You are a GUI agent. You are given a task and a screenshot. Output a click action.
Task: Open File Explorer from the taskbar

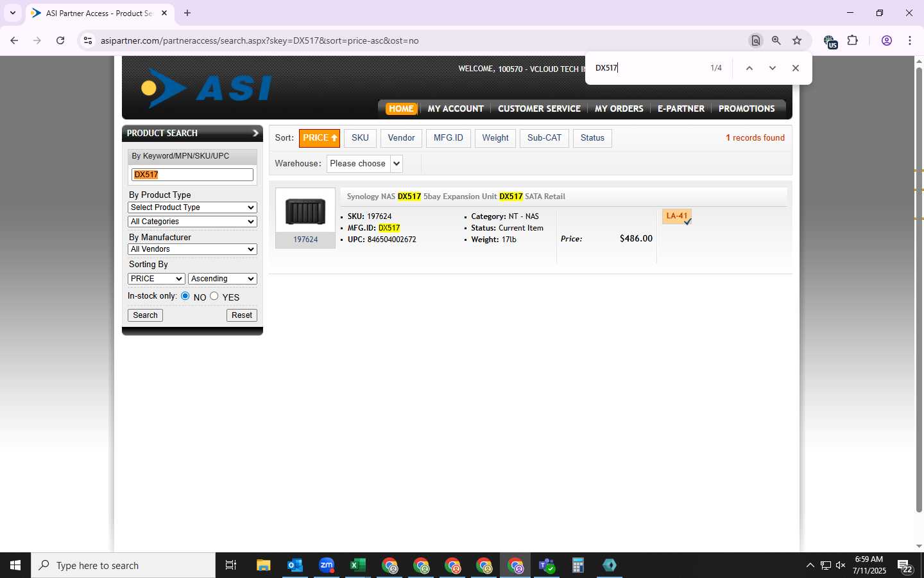click(264, 565)
